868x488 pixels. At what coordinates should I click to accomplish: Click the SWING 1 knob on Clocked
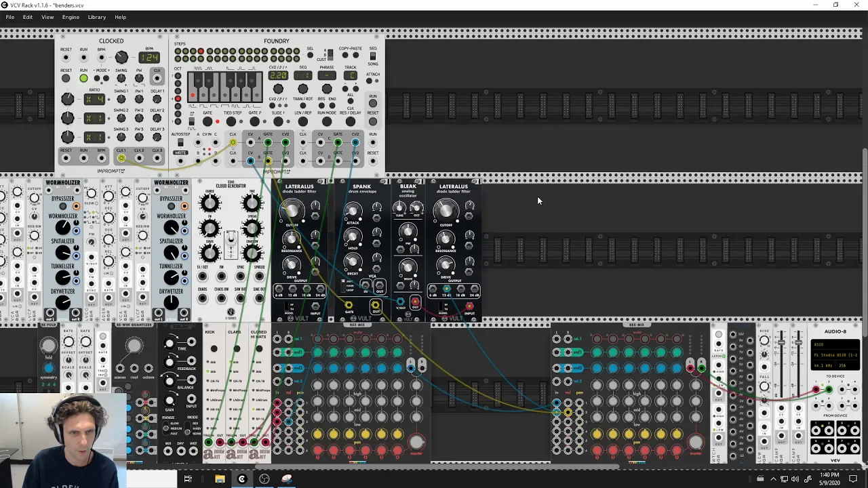pos(121,99)
